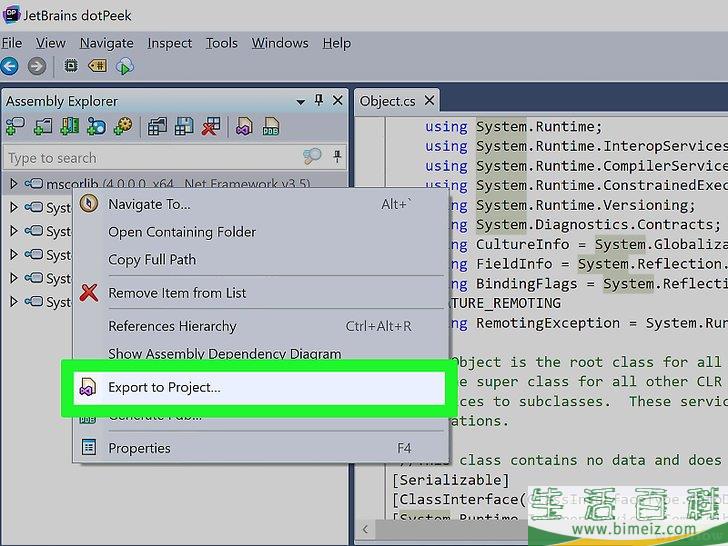Open the Help menu
The width and height of the screenshot is (728, 546).
click(337, 43)
